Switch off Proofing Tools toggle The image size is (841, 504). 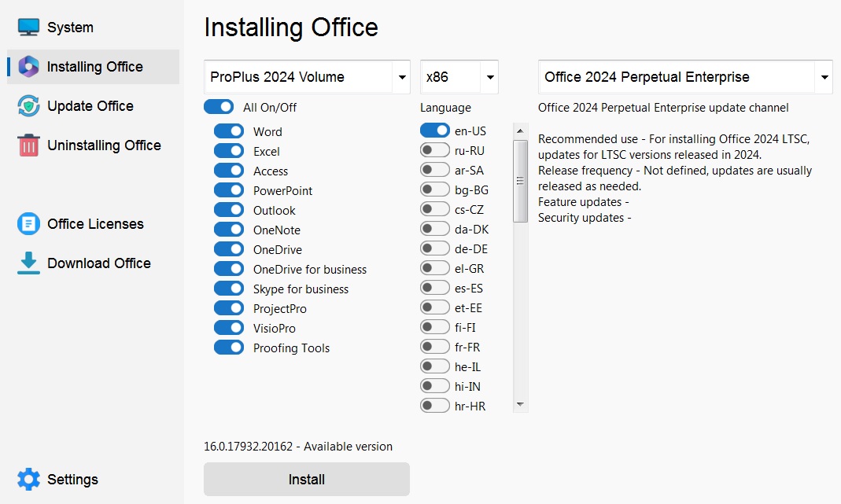click(x=229, y=348)
